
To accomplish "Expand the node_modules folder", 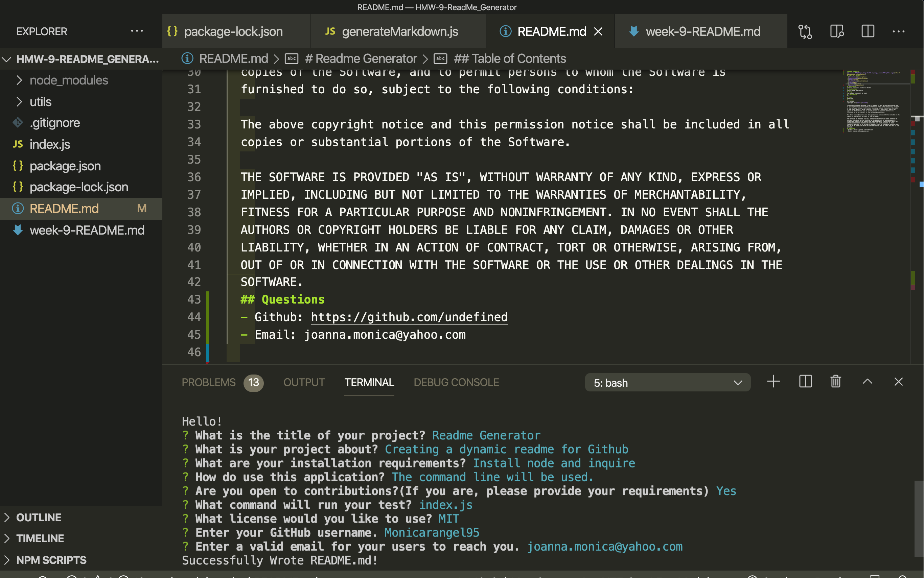I will click(69, 80).
